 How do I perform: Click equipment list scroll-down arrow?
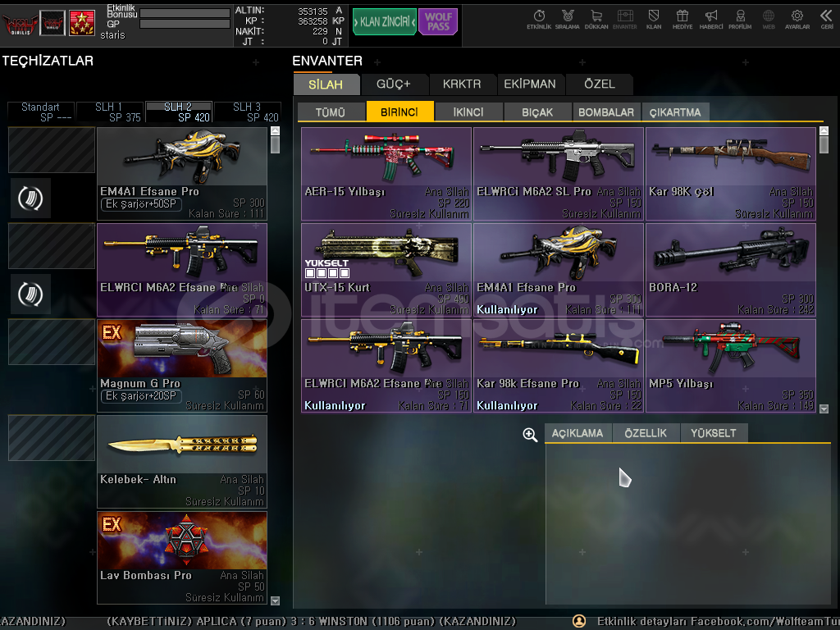(276, 600)
